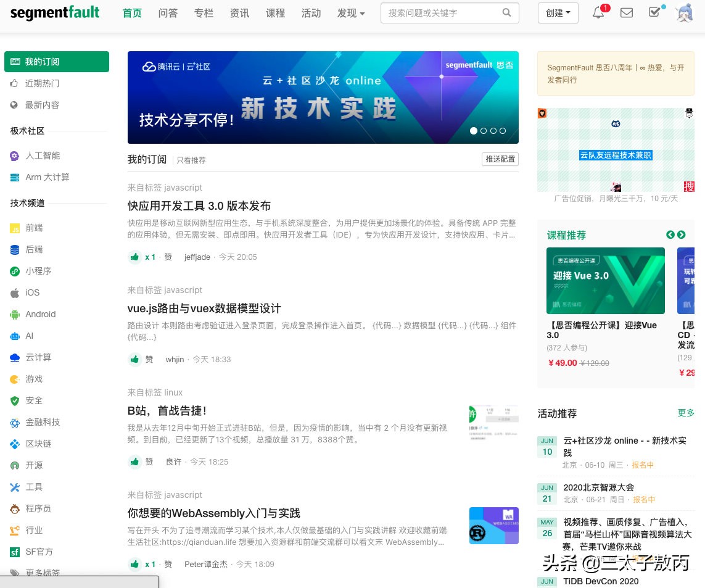Open the notification bell with badge
The height and width of the screenshot is (588, 705).
(597, 13)
